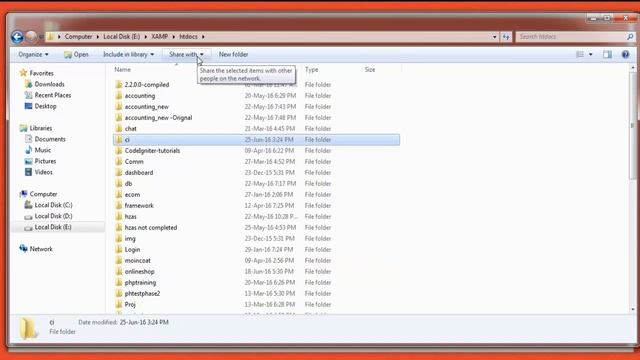640x360 pixels.
Task: Click htdocs in the address breadcrumb
Action: click(189, 37)
